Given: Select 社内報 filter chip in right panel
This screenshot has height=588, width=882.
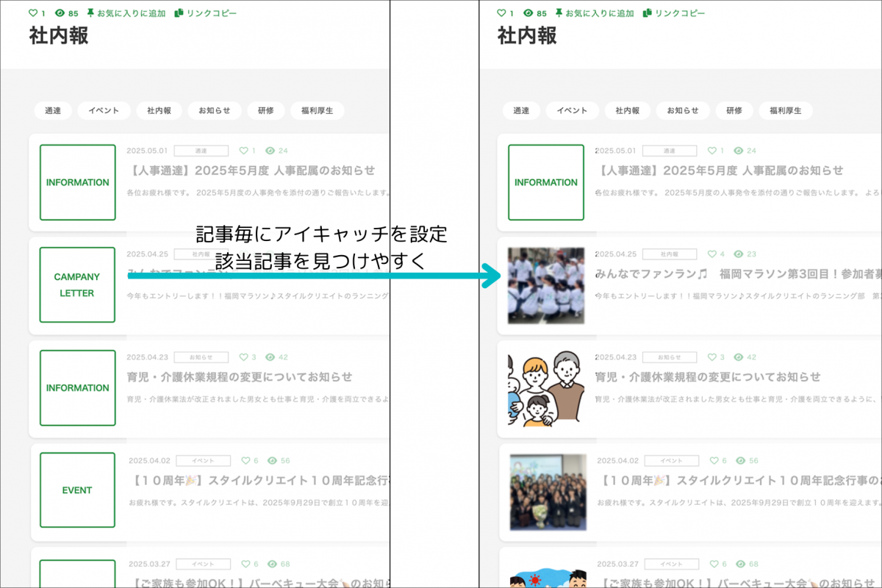Looking at the screenshot, I should coord(627,111).
